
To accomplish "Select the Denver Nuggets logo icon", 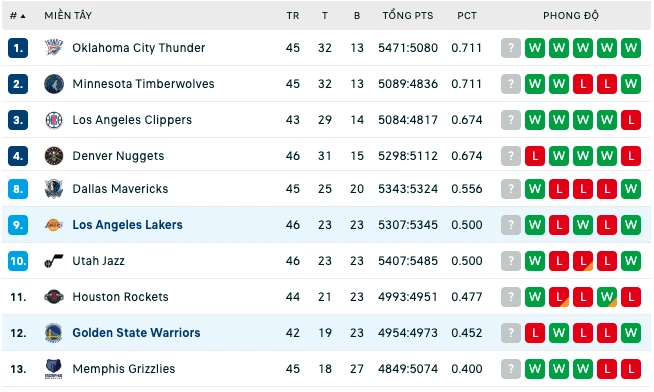I will pyautogui.click(x=54, y=156).
